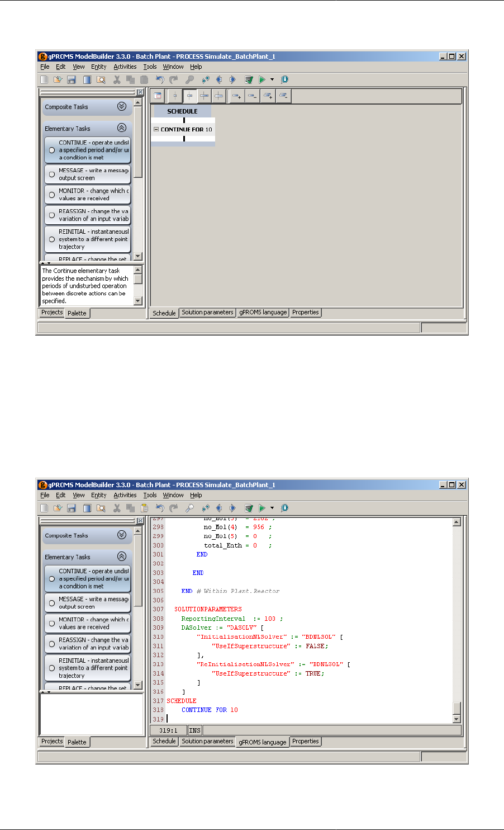Image resolution: width=504 pixels, height=830 pixels.
Task: Collapse the CONTINUE FOR 10 schedule node
Action: click(156, 129)
